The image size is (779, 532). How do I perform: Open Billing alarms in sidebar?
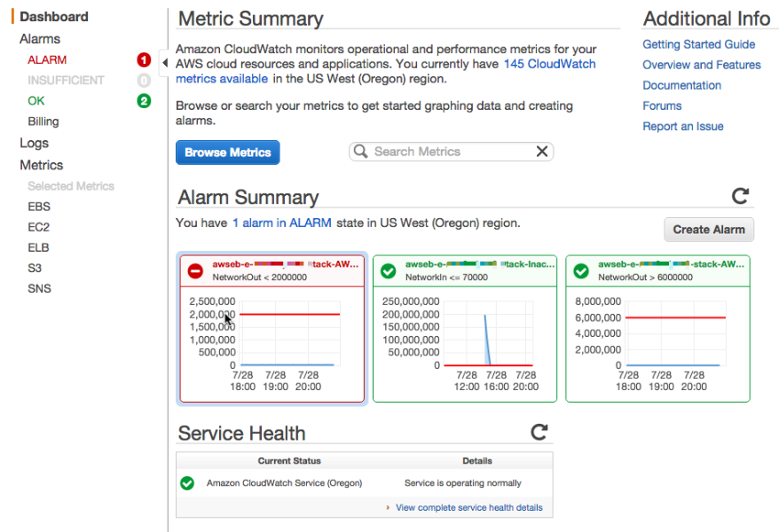coord(43,121)
